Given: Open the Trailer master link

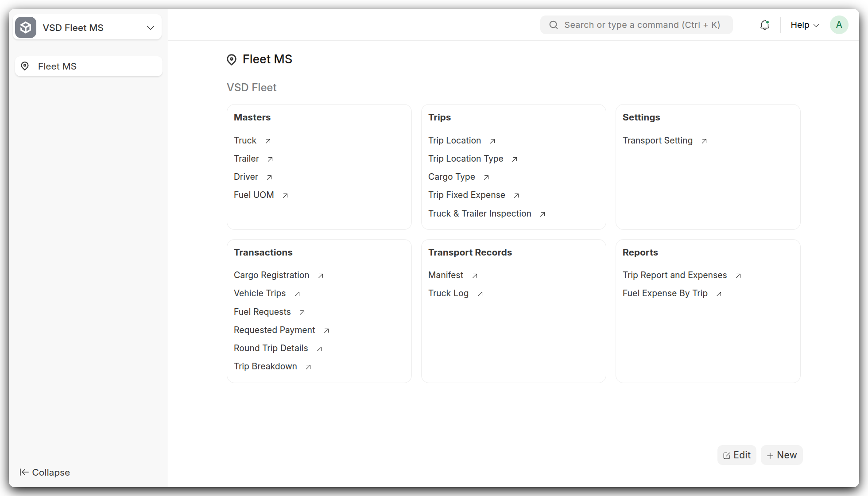Looking at the screenshot, I should coord(246,159).
